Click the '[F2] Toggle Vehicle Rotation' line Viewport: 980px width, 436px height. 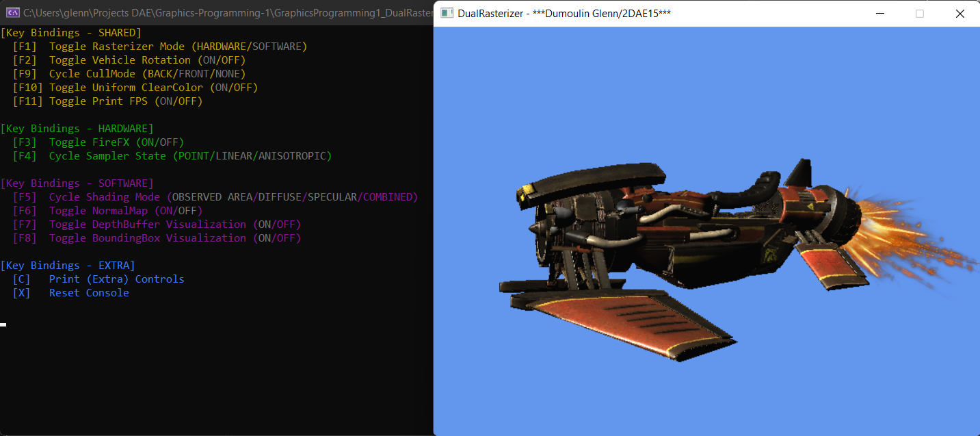(x=129, y=60)
